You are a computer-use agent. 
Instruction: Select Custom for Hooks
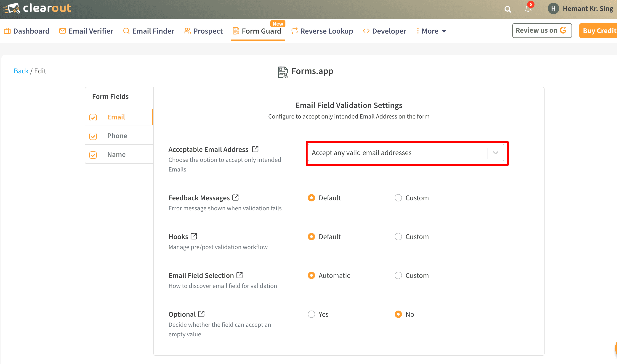398,237
